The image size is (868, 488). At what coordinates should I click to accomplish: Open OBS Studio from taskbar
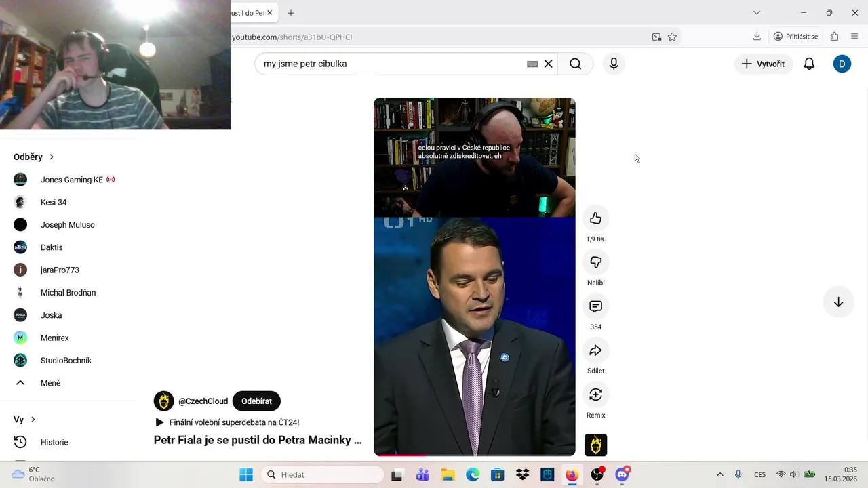click(597, 475)
